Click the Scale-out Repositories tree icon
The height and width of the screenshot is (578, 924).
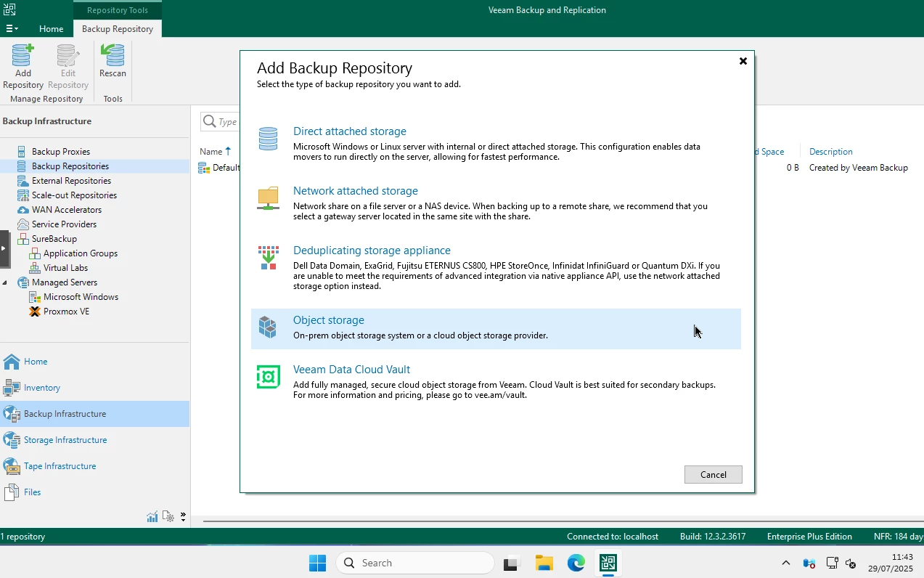point(23,195)
